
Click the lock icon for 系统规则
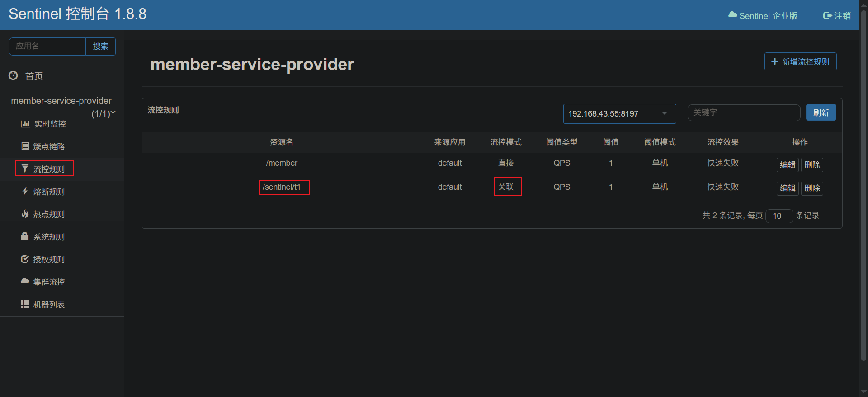point(25,236)
